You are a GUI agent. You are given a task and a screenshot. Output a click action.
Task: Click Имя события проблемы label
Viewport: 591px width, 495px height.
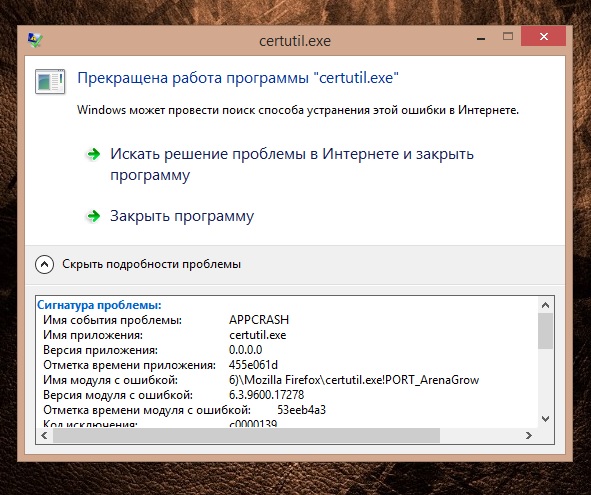click(x=112, y=320)
